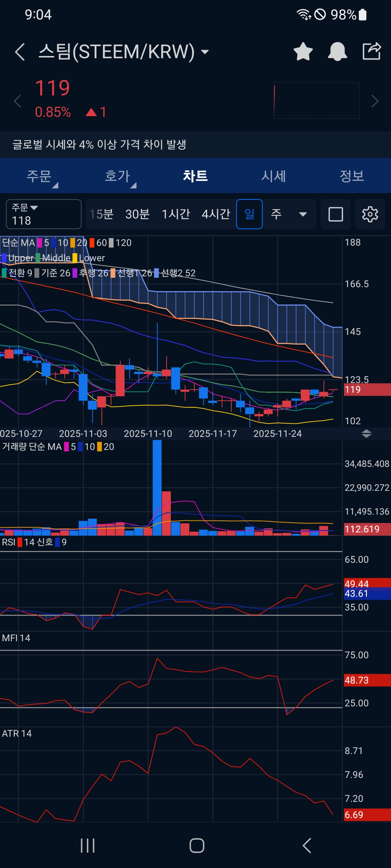This screenshot has width=391, height=868.
Task: Tap the MA 5 magenta legend swatch
Action: [x=40, y=243]
